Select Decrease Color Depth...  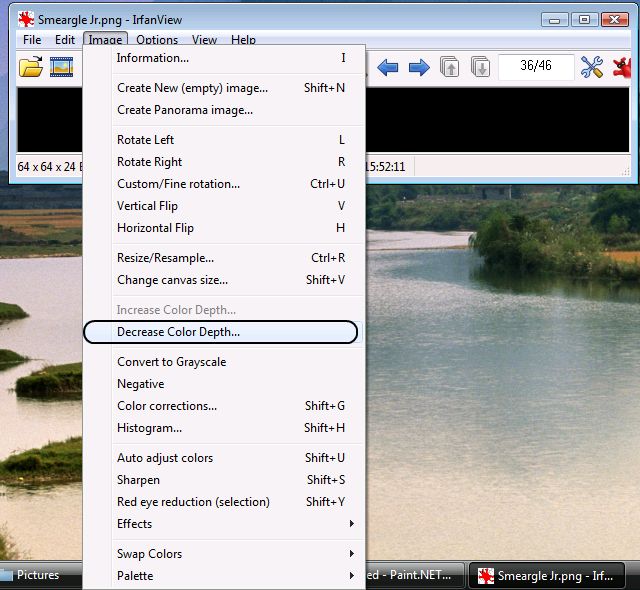click(x=223, y=332)
